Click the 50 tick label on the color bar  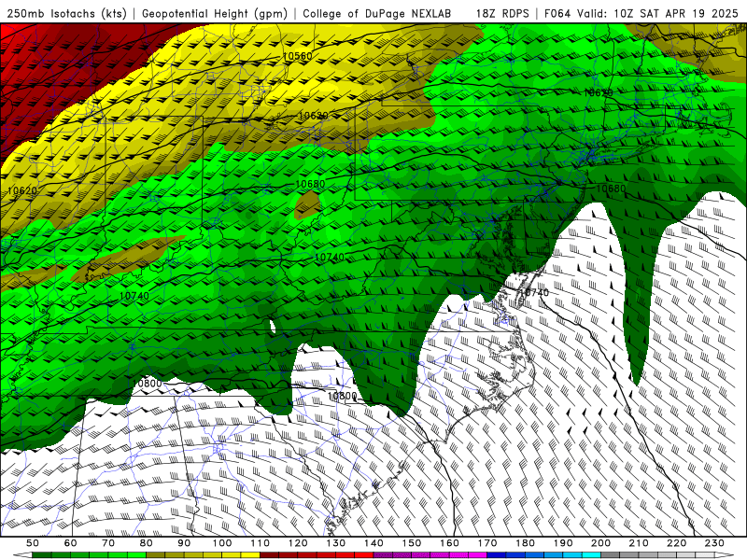coord(33,543)
